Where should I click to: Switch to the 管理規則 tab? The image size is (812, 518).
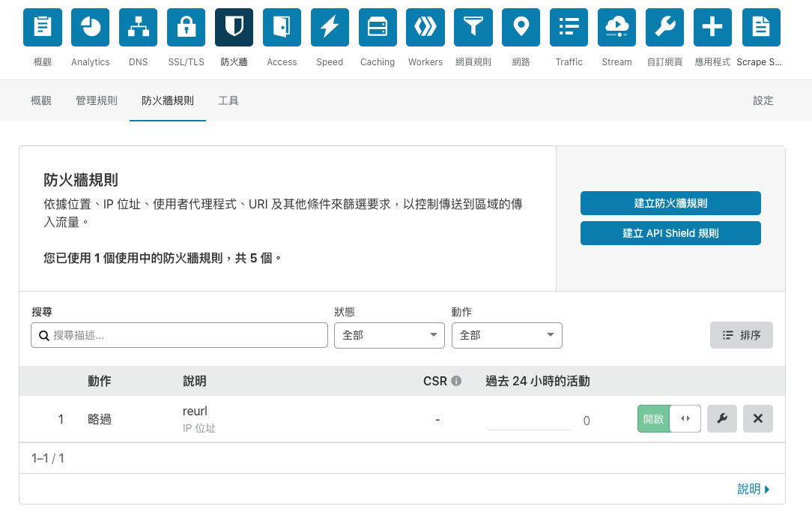click(x=97, y=100)
